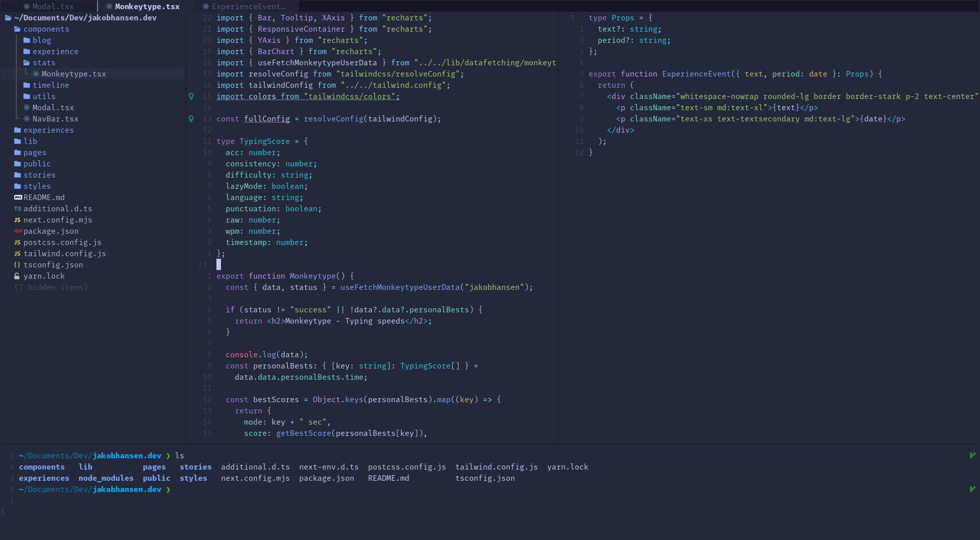This screenshot has height=540, width=980.
Task: Click the 'ls' command in terminal
Action: point(180,456)
